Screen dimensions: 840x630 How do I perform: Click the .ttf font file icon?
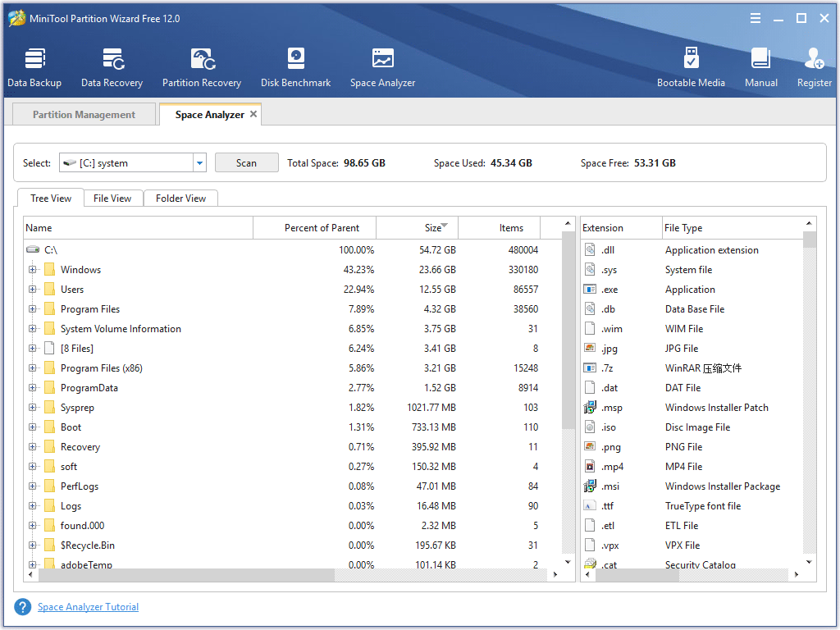click(590, 505)
